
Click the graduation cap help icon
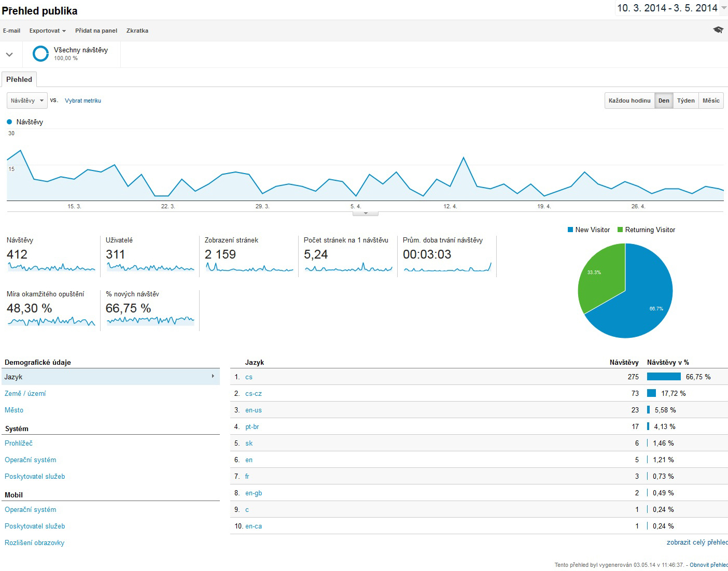pyautogui.click(x=718, y=30)
